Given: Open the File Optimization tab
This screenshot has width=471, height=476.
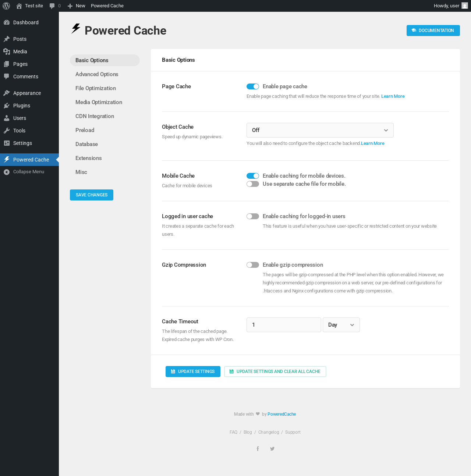Looking at the screenshot, I should pyautogui.click(x=96, y=88).
